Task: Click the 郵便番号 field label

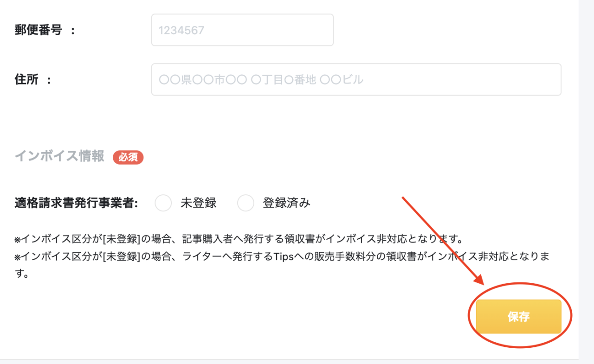Action: point(39,31)
